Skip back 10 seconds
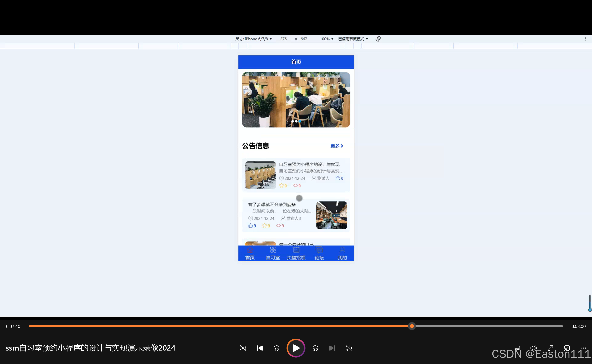This screenshot has width=592, height=364. [x=276, y=348]
